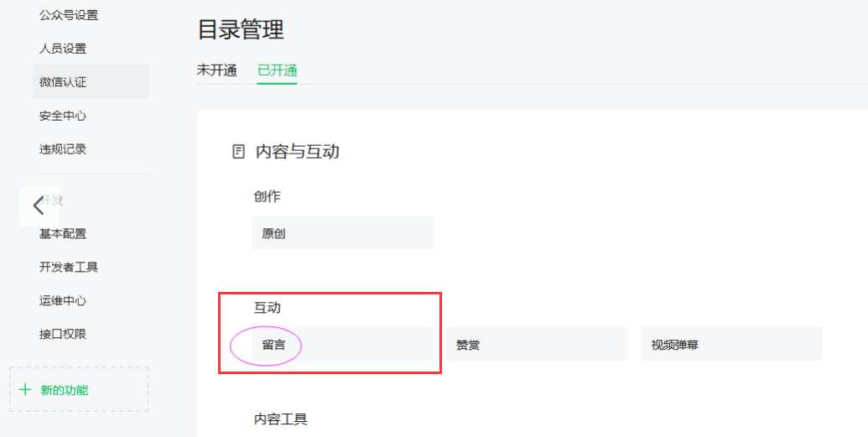Click the 赞赏 feature card

(537, 345)
